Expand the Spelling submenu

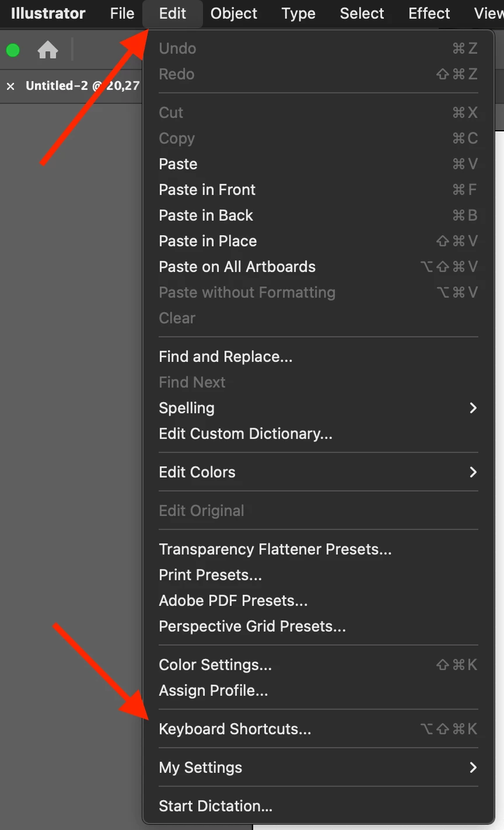pyautogui.click(x=318, y=408)
